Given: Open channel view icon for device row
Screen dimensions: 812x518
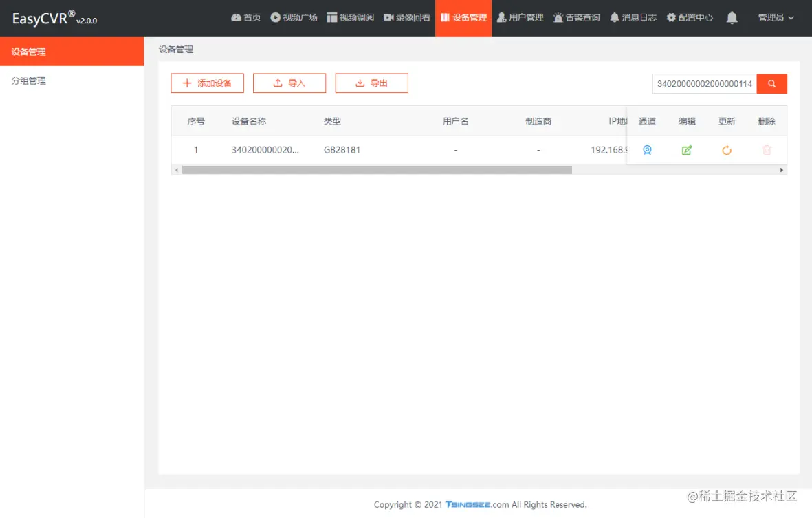Looking at the screenshot, I should click(x=647, y=150).
